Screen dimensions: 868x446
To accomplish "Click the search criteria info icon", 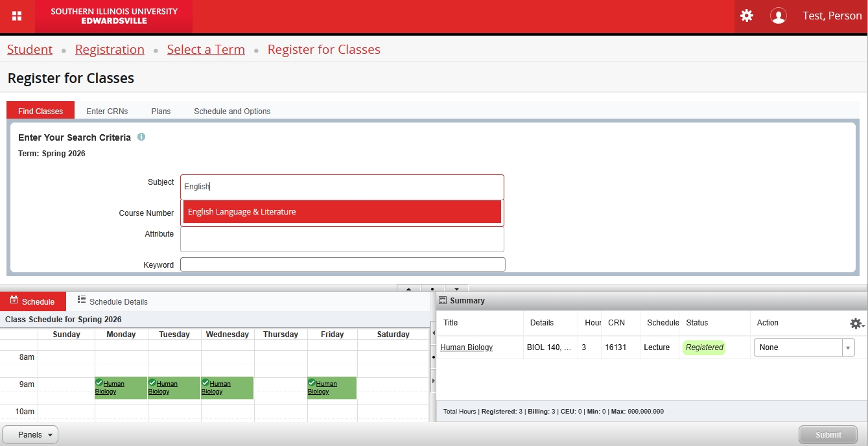I will pyautogui.click(x=141, y=137).
